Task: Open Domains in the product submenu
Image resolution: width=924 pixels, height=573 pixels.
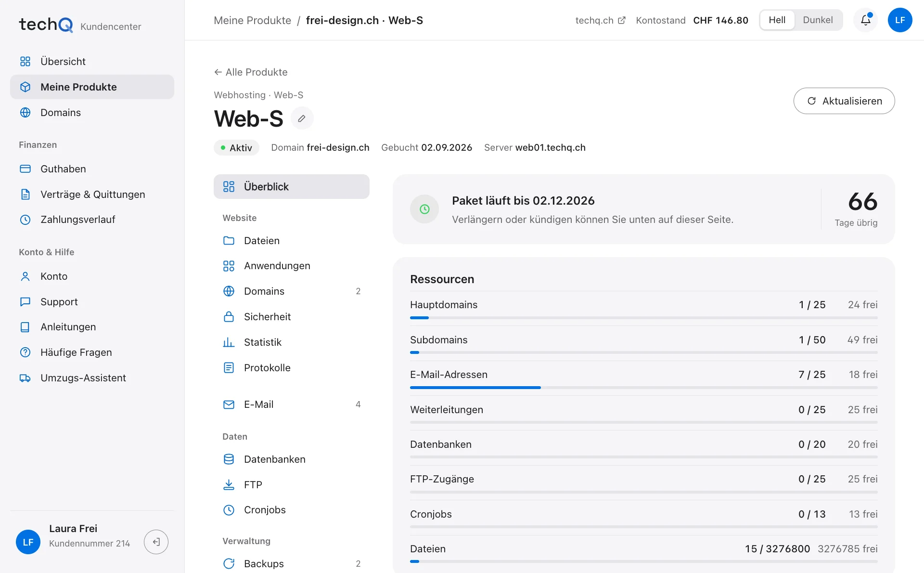Action: tap(291, 291)
